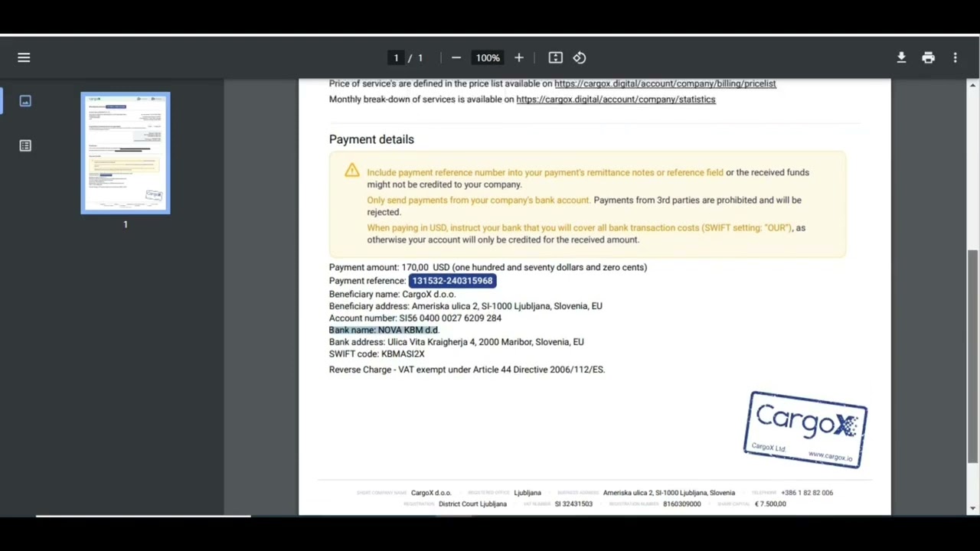This screenshot has height=551, width=980.
Task: Click the fit to page icon
Action: pos(556,57)
